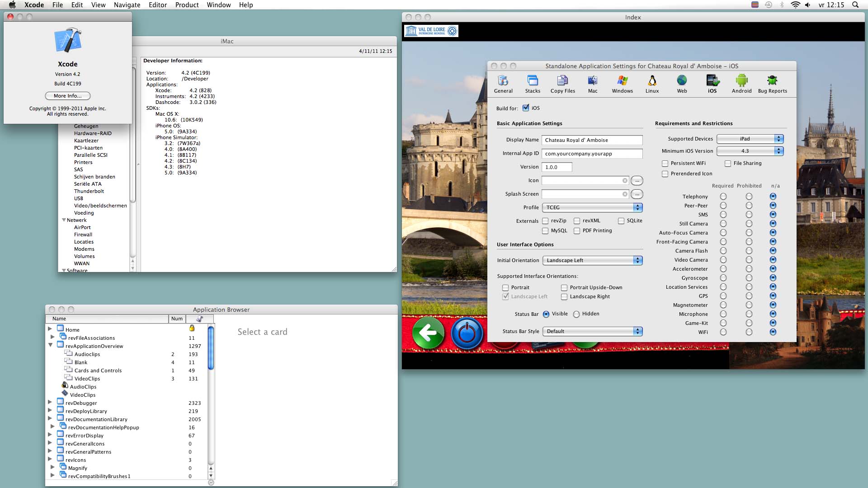Screen dimensions: 868x488
Task: Open the Windows build settings icon
Action: click(x=622, y=81)
